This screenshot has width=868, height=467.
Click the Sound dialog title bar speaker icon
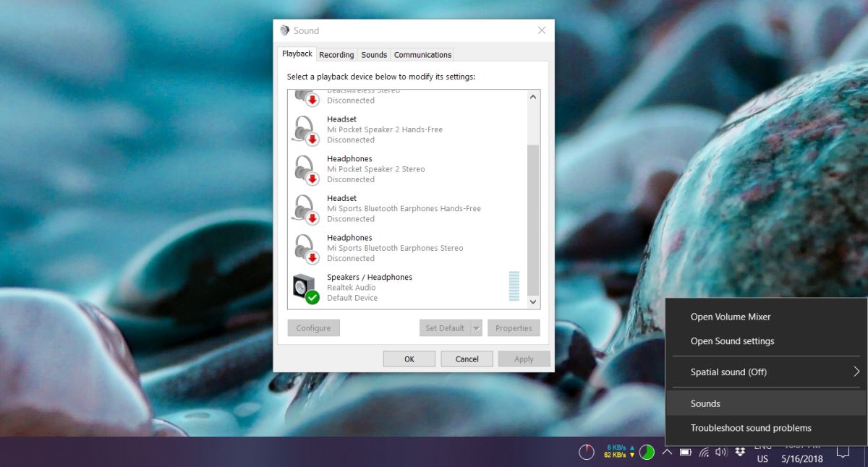tap(285, 30)
